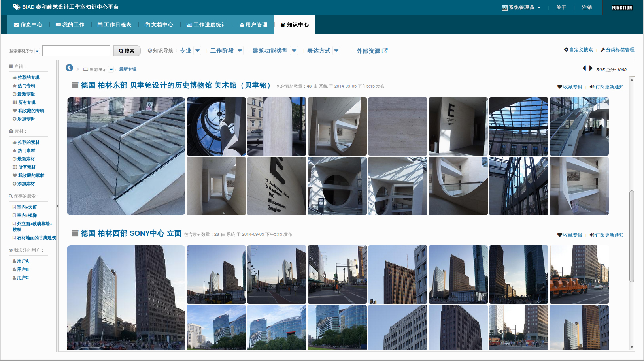Click the 最新专辑 breadcrumb link
This screenshot has width=644, height=361.
pyautogui.click(x=128, y=69)
